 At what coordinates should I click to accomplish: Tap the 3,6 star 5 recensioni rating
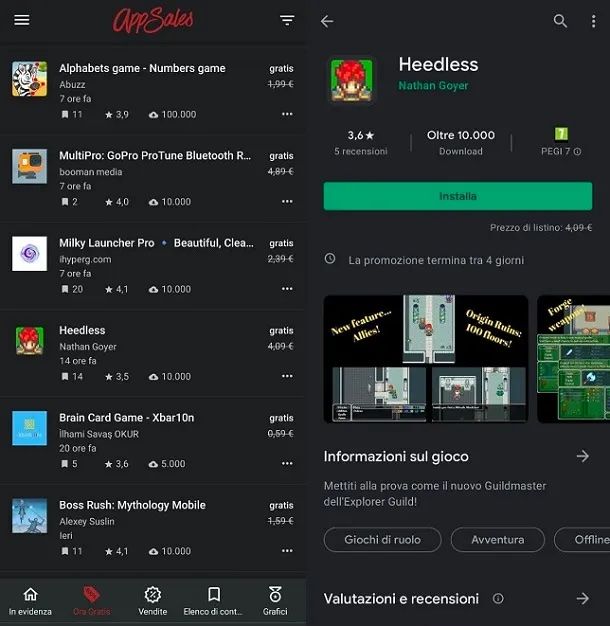pos(361,143)
